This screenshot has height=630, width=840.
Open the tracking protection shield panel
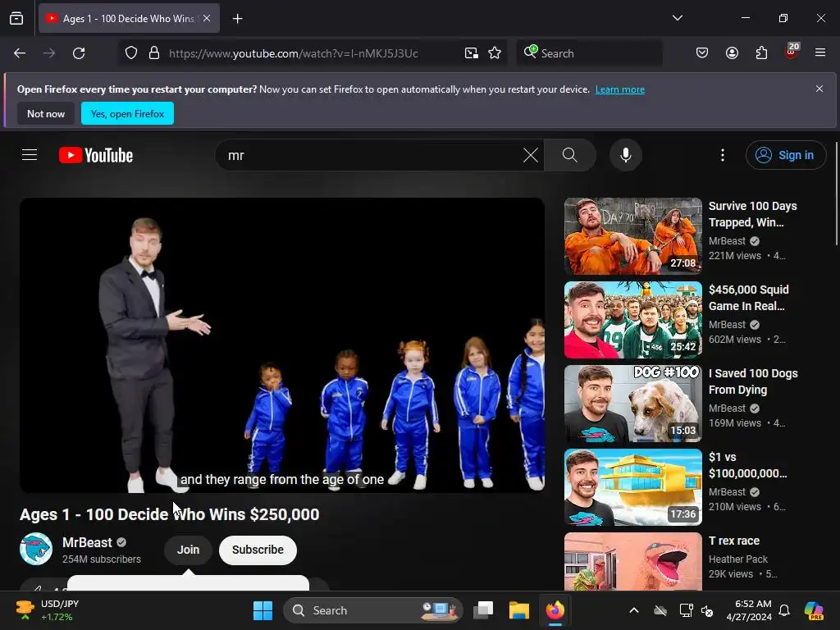tap(131, 53)
